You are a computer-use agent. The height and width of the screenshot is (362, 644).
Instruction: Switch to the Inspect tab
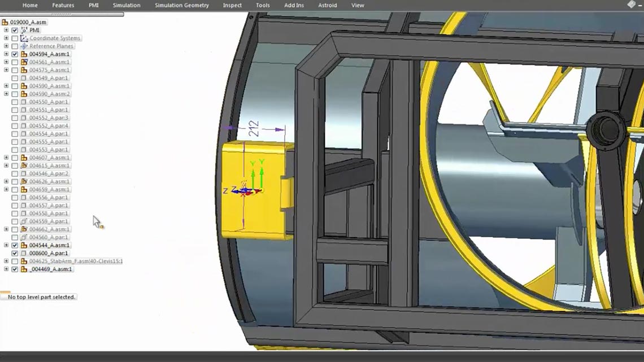coord(232,5)
